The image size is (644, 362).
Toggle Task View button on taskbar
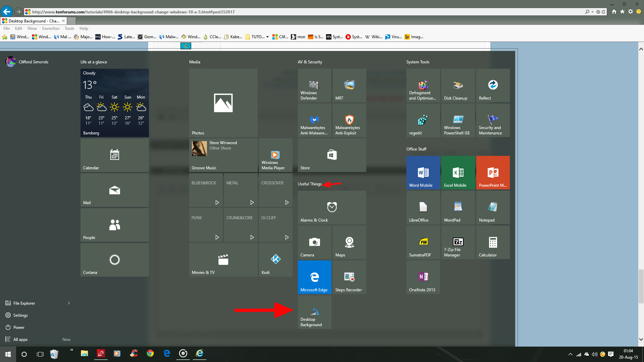coord(40,353)
